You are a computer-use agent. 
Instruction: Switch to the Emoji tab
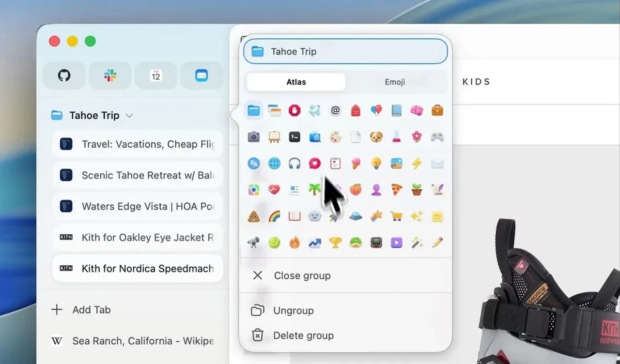(x=395, y=82)
